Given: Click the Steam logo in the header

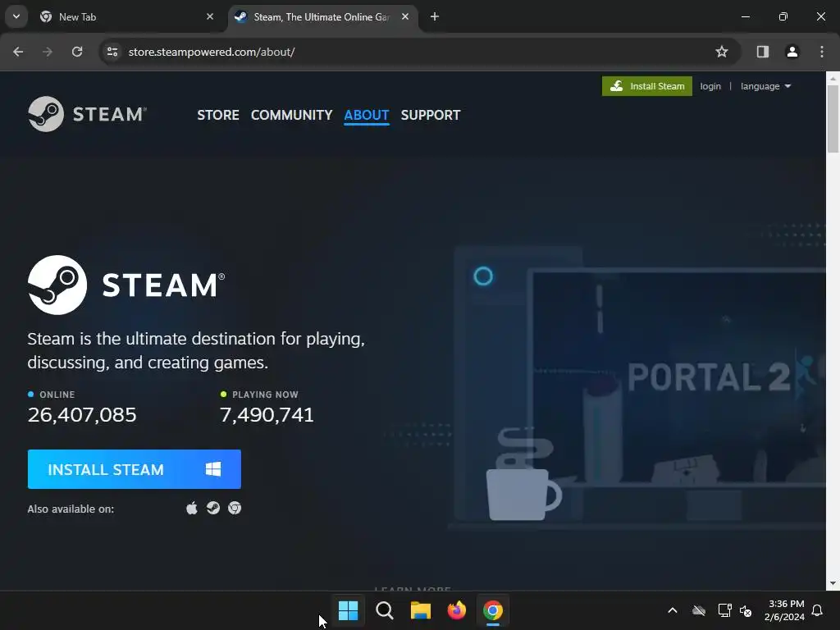Looking at the screenshot, I should coord(87,114).
